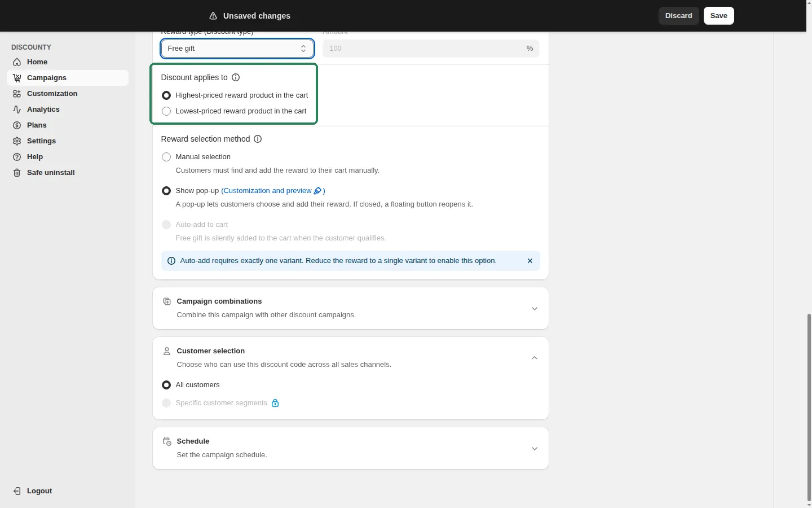
Task: Click the Customer selection person icon
Action: 167,351
